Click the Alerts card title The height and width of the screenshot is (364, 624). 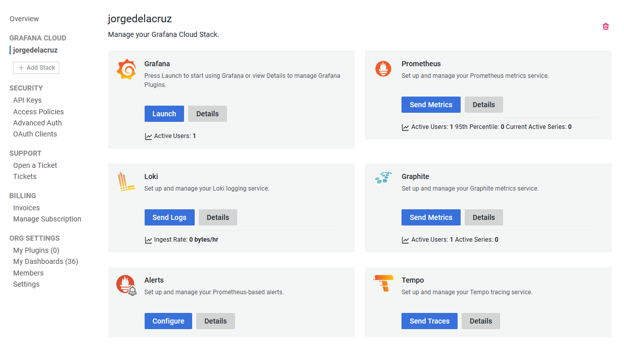154,280
